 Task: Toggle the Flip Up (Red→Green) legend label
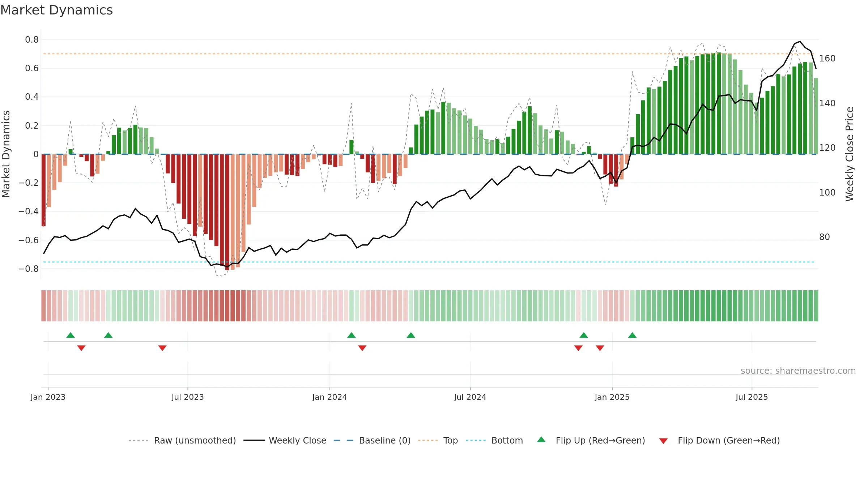600,440
